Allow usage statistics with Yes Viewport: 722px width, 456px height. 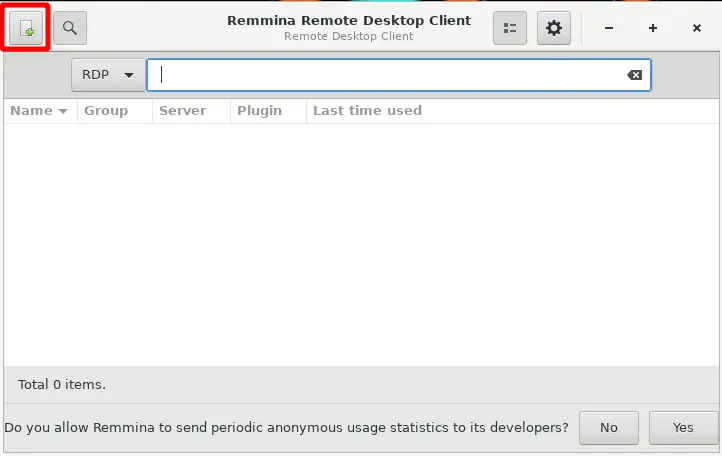[x=683, y=428]
